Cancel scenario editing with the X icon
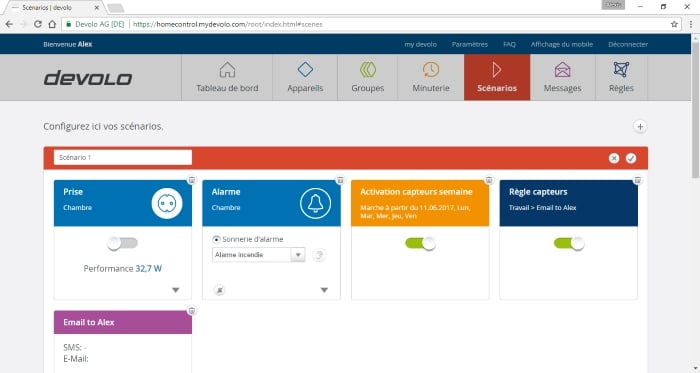 (614, 158)
